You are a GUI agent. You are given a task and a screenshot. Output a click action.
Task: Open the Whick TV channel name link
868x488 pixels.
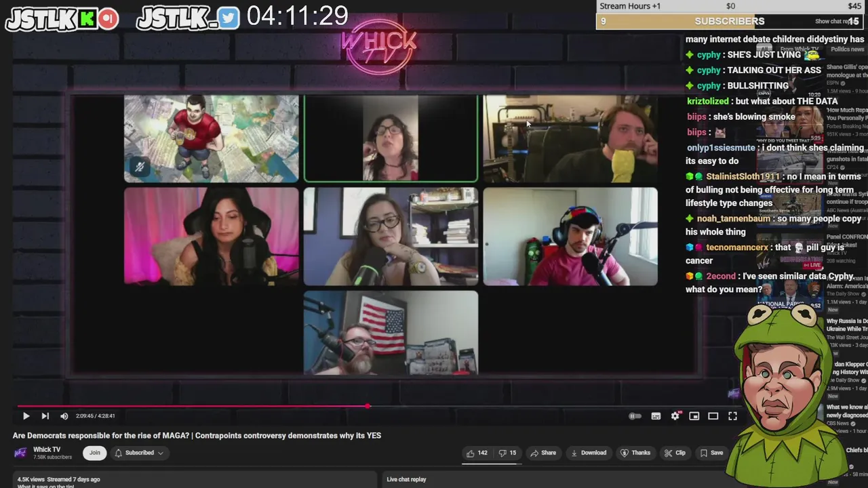pyautogui.click(x=47, y=449)
